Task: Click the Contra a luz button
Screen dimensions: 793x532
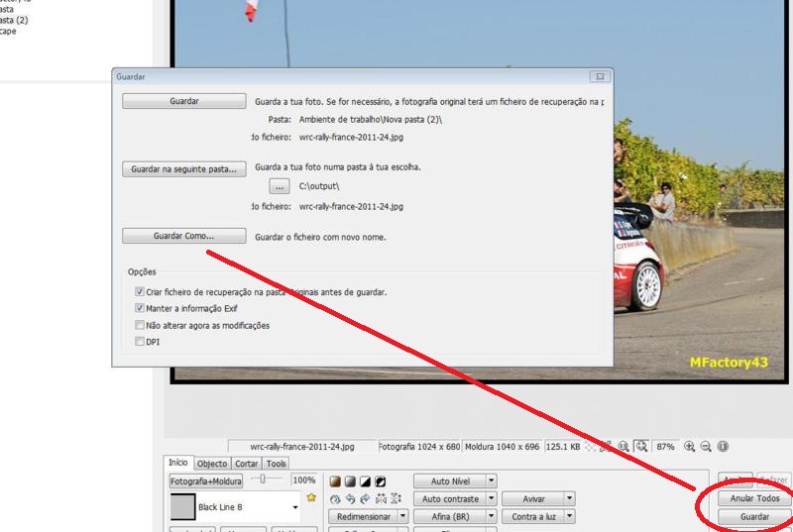Action: point(533,516)
